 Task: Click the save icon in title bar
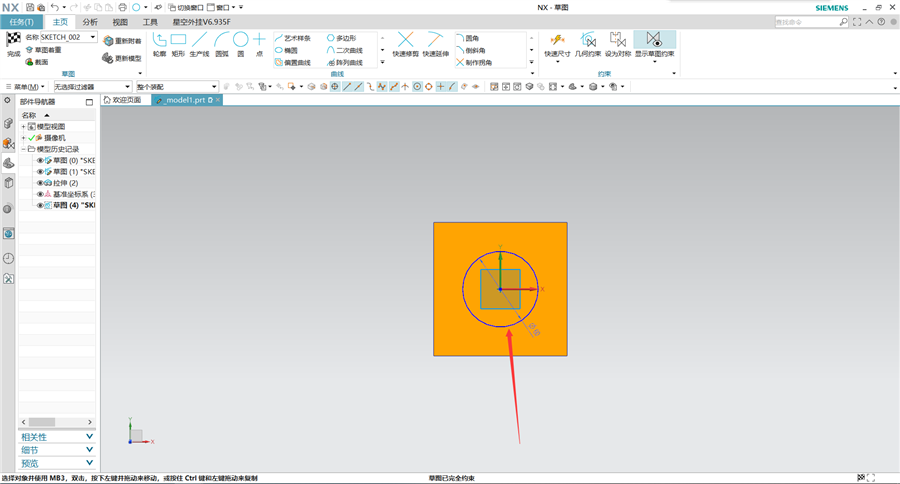[30, 7]
